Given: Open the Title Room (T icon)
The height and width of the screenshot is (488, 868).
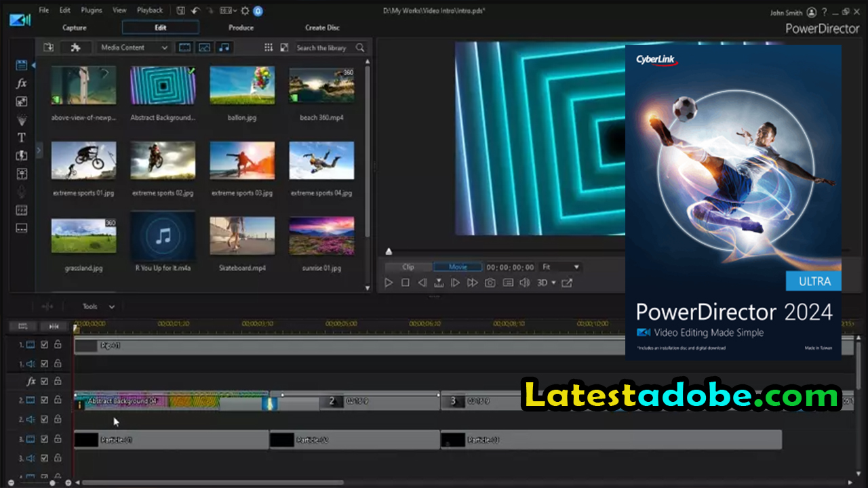Looking at the screenshot, I should (21, 138).
